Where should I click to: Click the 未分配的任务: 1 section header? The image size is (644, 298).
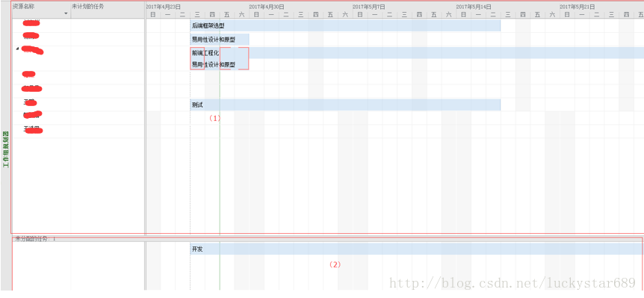35,238
